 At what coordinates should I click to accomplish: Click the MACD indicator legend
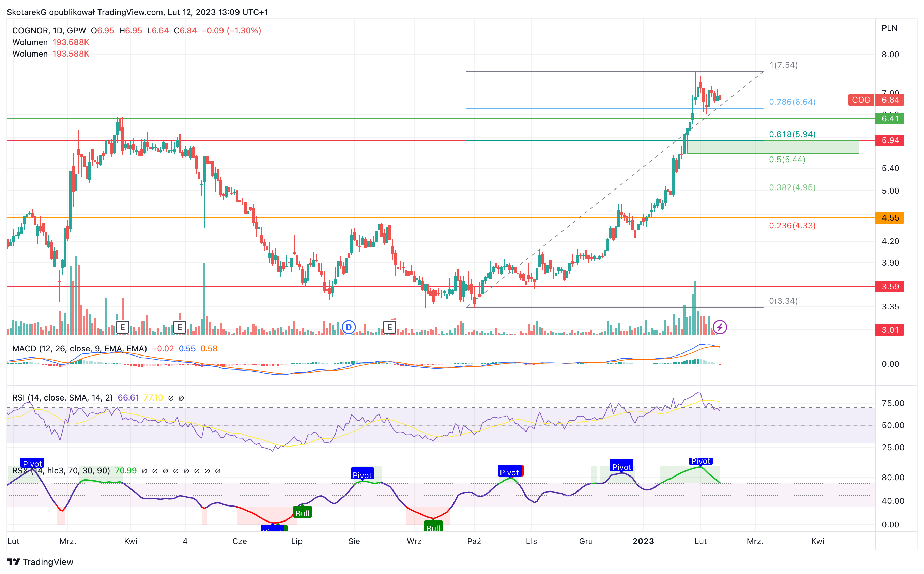point(80,348)
